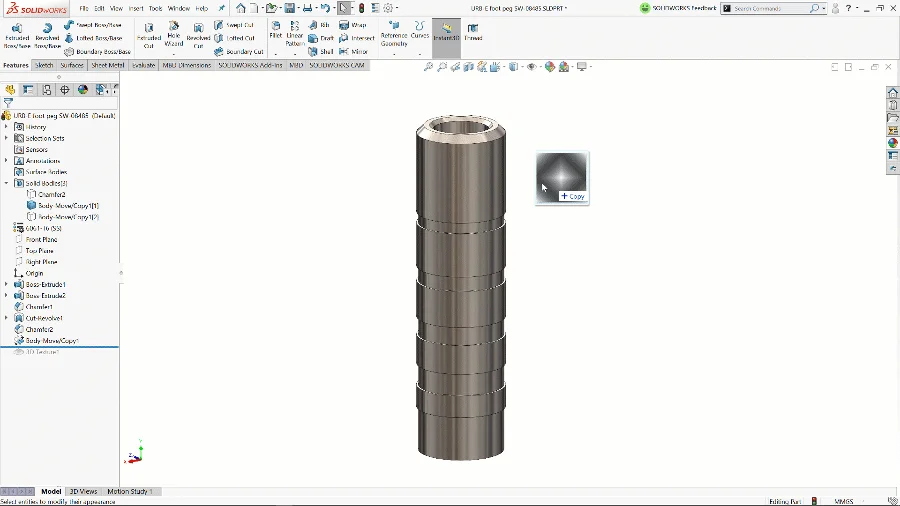This screenshot has width=900, height=506.
Task: Expand the History folder
Action: [6, 127]
